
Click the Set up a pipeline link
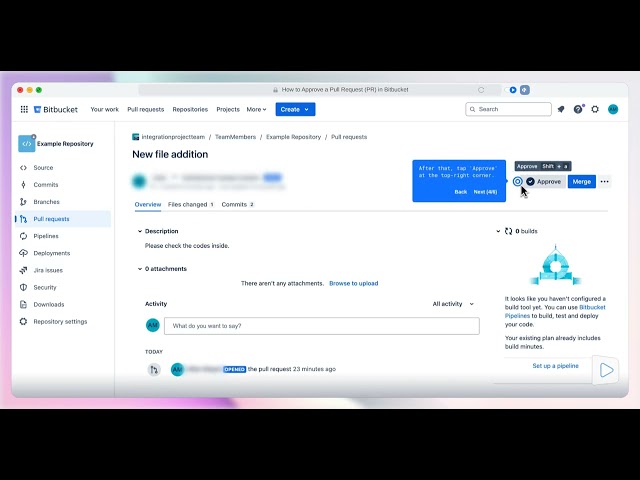[555, 366]
